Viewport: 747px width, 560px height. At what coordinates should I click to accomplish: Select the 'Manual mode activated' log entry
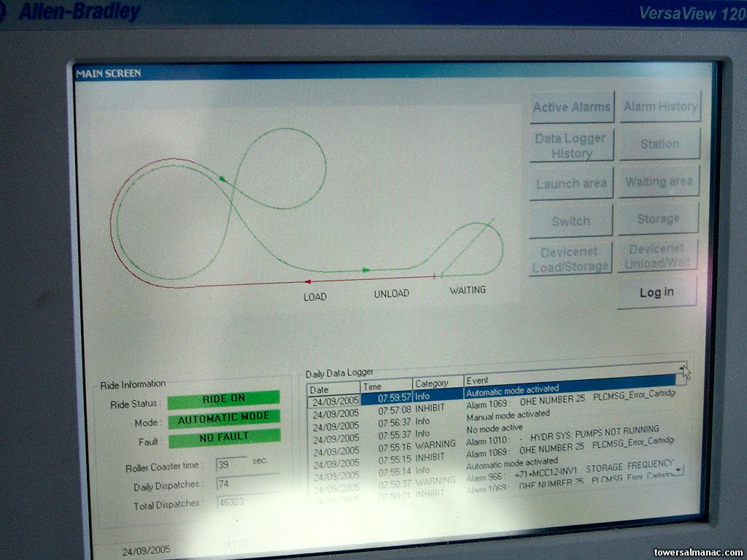pyautogui.click(x=508, y=414)
